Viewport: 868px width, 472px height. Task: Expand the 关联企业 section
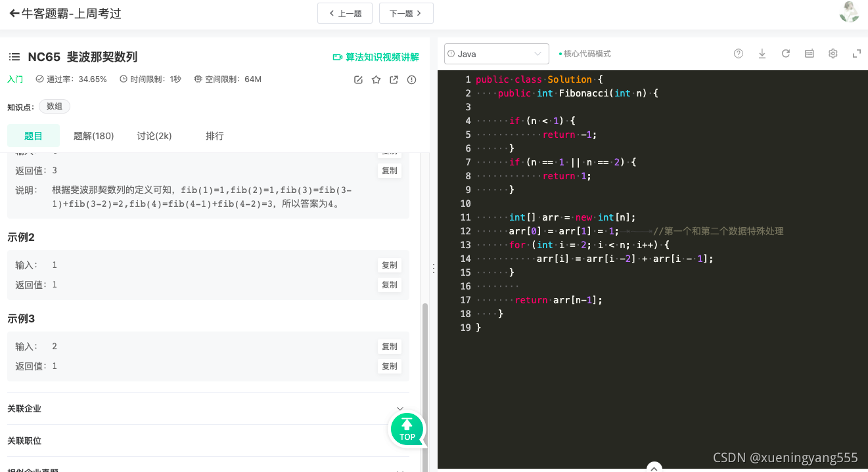point(208,408)
